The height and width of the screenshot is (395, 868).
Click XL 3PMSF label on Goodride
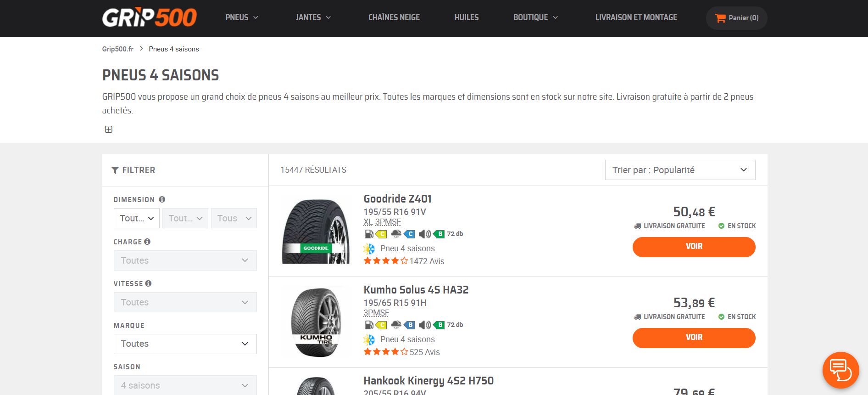coord(382,222)
